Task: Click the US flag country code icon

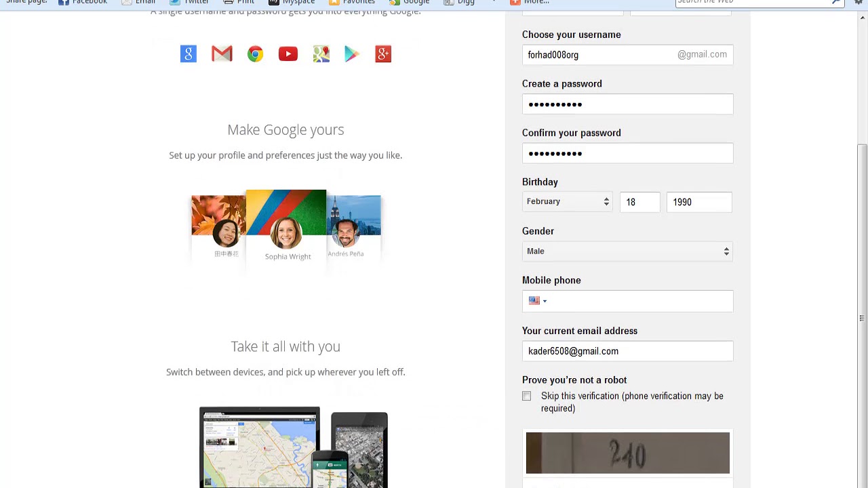Action: (534, 300)
